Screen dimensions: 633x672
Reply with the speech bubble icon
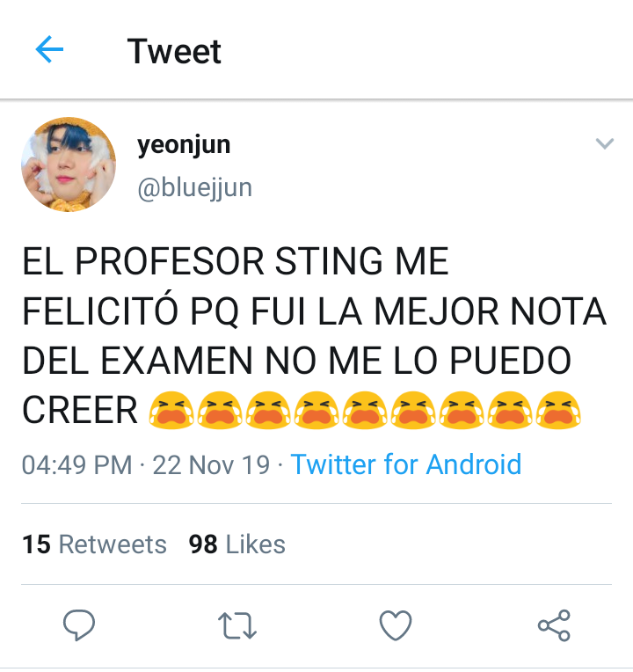point(79,625)
